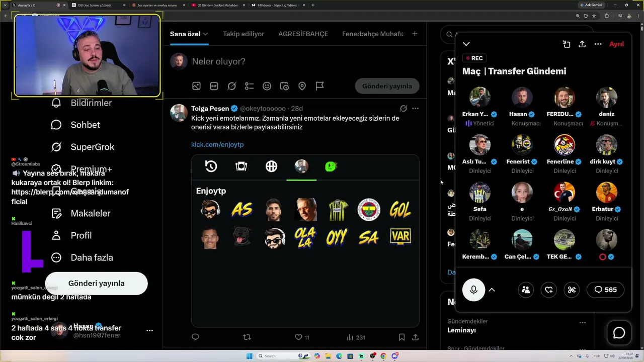Open Bildirimler in the sidebar
The image size is (644, 362).
[x=82, y=103]
